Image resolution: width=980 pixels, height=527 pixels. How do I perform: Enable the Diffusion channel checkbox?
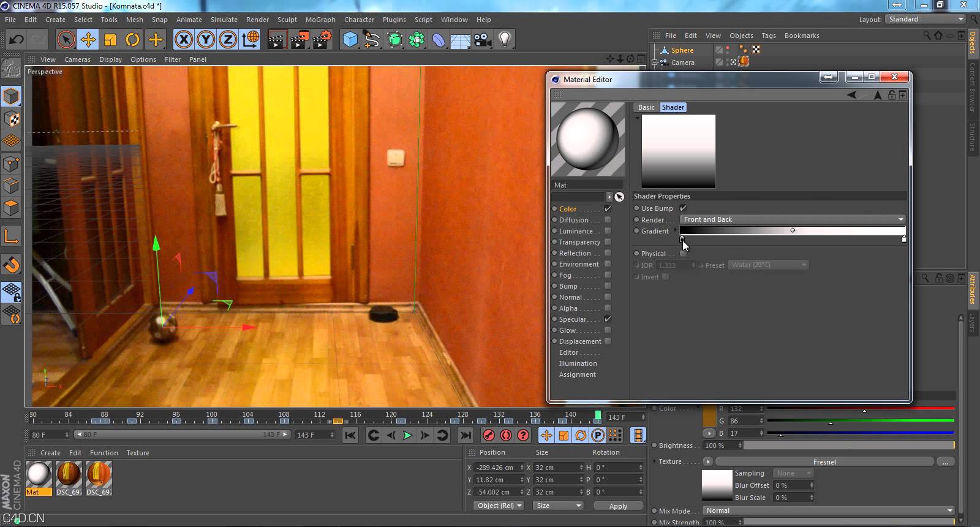(608, 220)
